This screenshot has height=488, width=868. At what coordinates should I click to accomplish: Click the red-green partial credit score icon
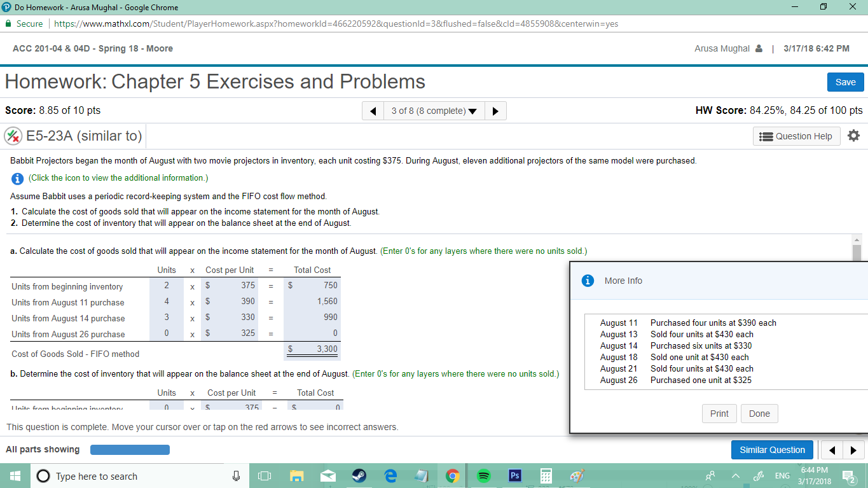13,136
